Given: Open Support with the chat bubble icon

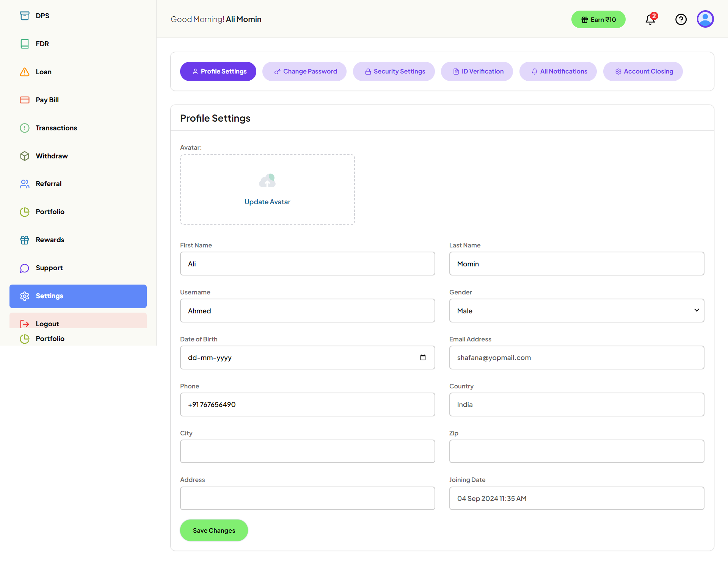Looking at the screenshot, I should [x=25, y=268].
